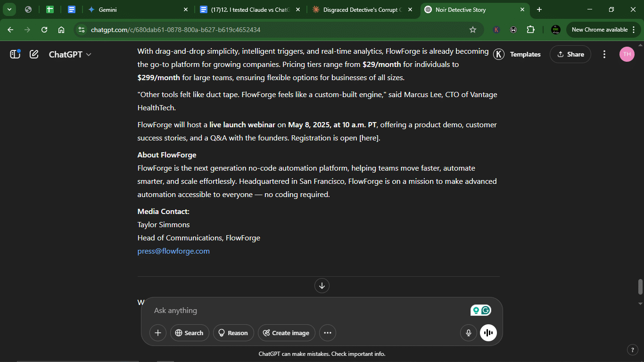This screenshot has height=362, width=644.
Task: Select the chatgpt.com URL in address bar
Action: pos(175,30)
